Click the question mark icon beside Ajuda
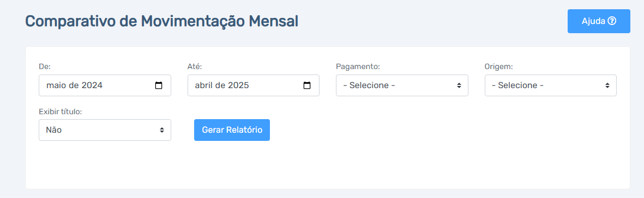 612,21
